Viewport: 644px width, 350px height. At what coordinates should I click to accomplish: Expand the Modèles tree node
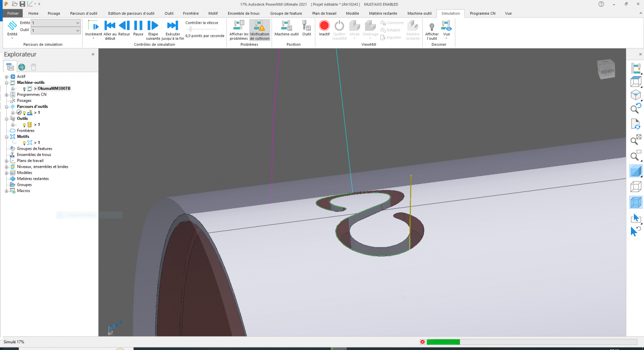click(7, 173)
